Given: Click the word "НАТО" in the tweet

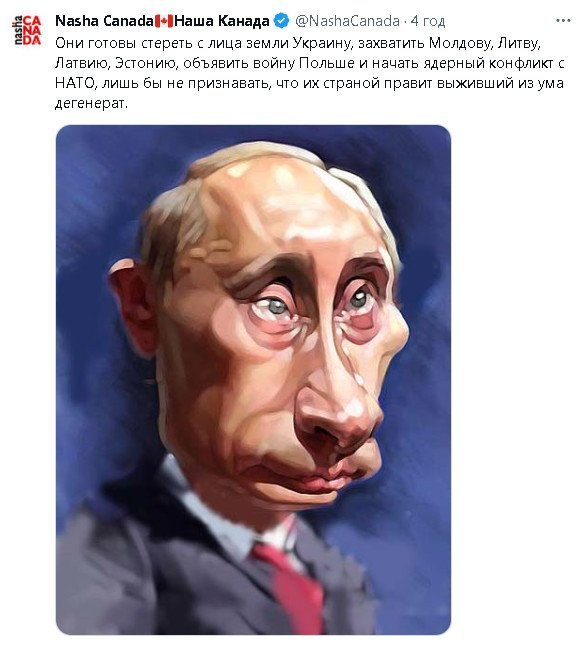Looking at the screenshot, I should pos(75,84).
